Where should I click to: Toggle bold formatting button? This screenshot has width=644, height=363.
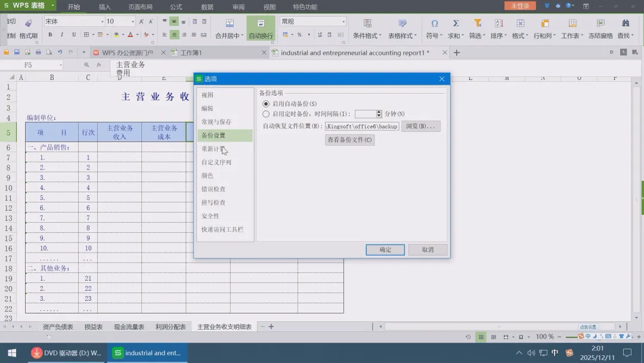pos(50,35)
